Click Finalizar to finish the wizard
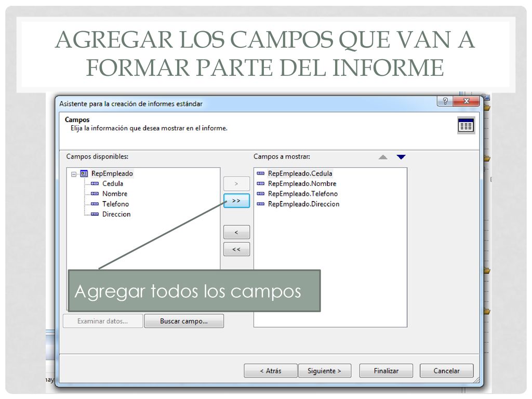 386,371
